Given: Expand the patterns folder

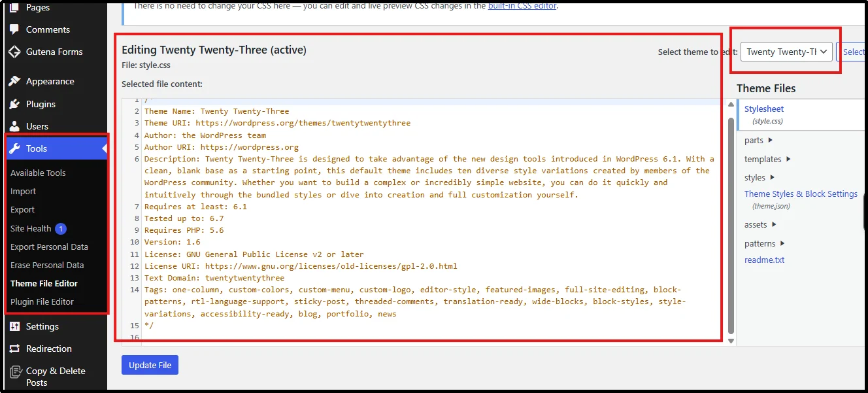Looking at the screenshot, I should coord(764,243).
